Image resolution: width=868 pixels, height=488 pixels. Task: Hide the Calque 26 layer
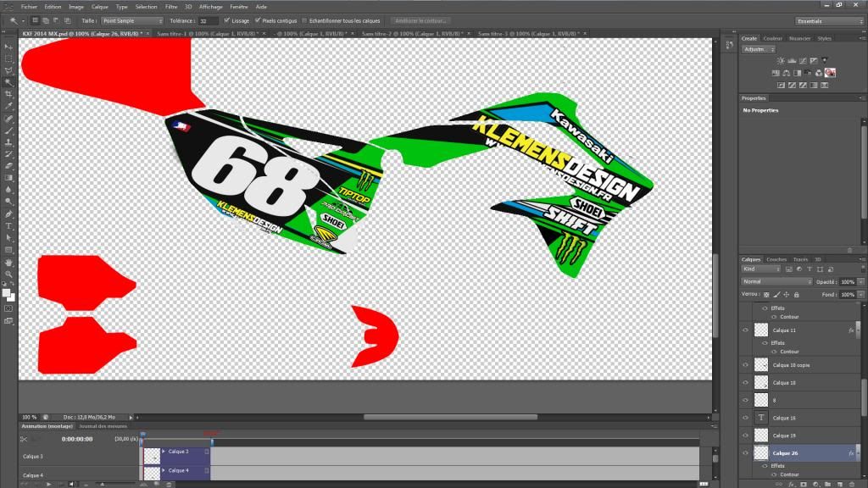[746, 453]
